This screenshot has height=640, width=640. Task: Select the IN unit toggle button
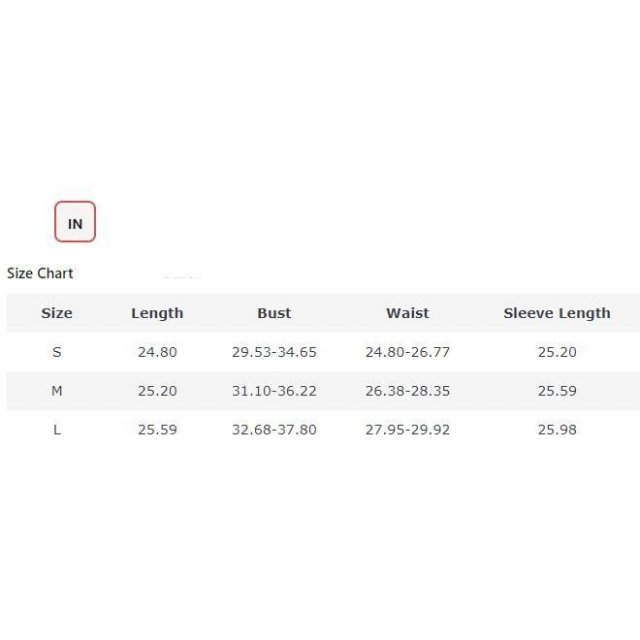[75, 222]
